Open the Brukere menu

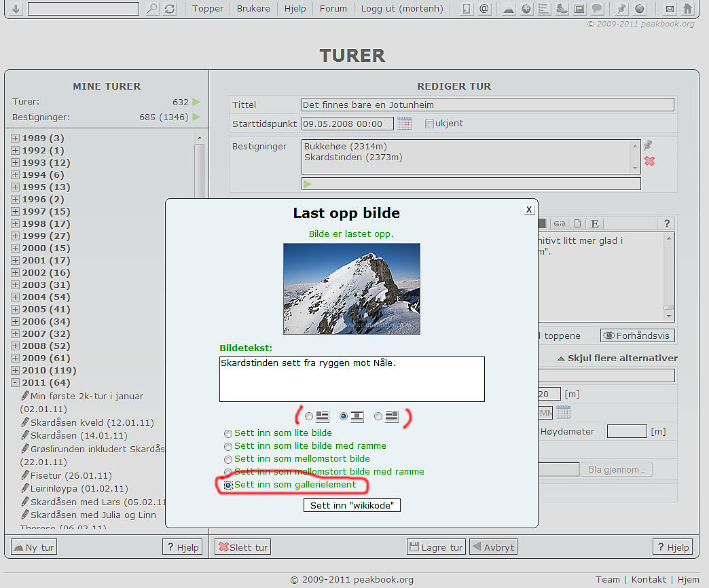253,9
